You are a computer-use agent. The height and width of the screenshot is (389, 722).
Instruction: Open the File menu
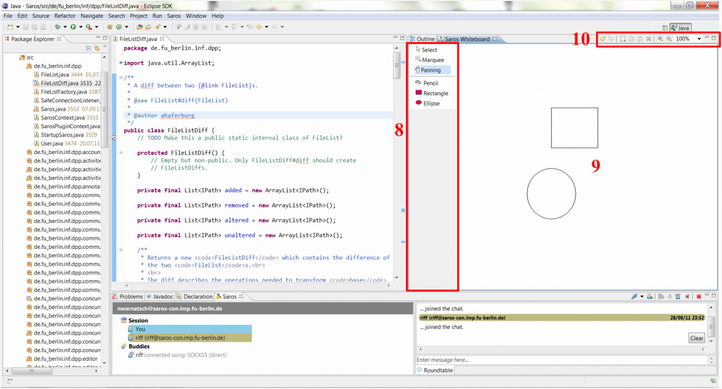click(x=8, y=16)
